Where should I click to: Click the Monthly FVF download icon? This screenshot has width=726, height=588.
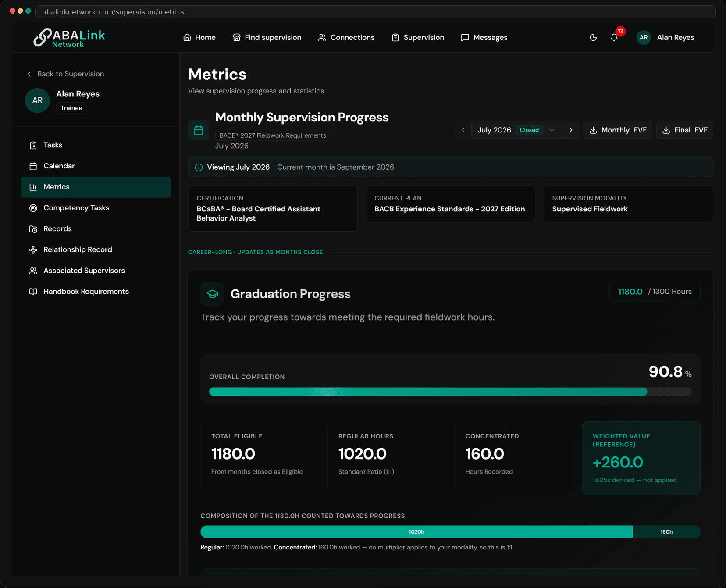pos(593,130)
